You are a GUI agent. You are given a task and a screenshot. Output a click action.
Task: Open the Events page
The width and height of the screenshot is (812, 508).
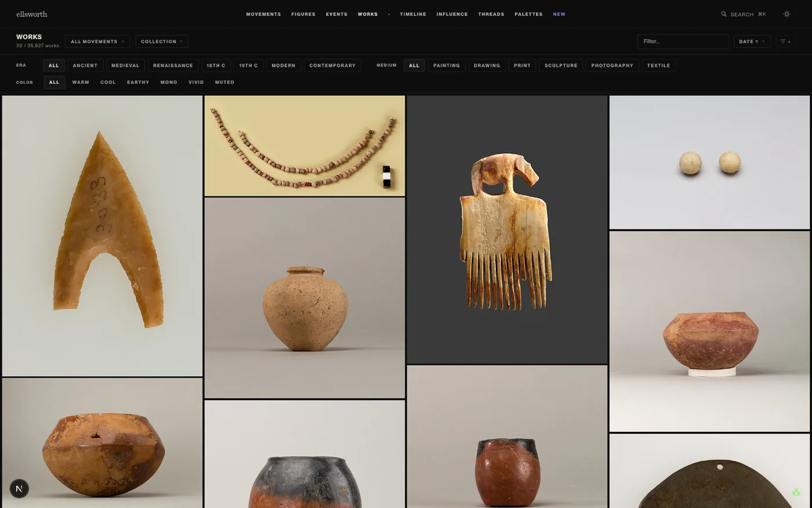(336, 14)
